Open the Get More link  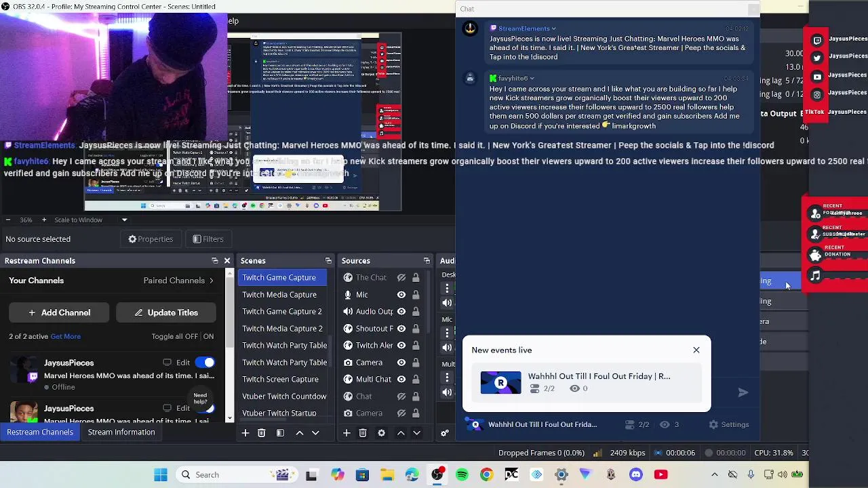tap(65, 336)
